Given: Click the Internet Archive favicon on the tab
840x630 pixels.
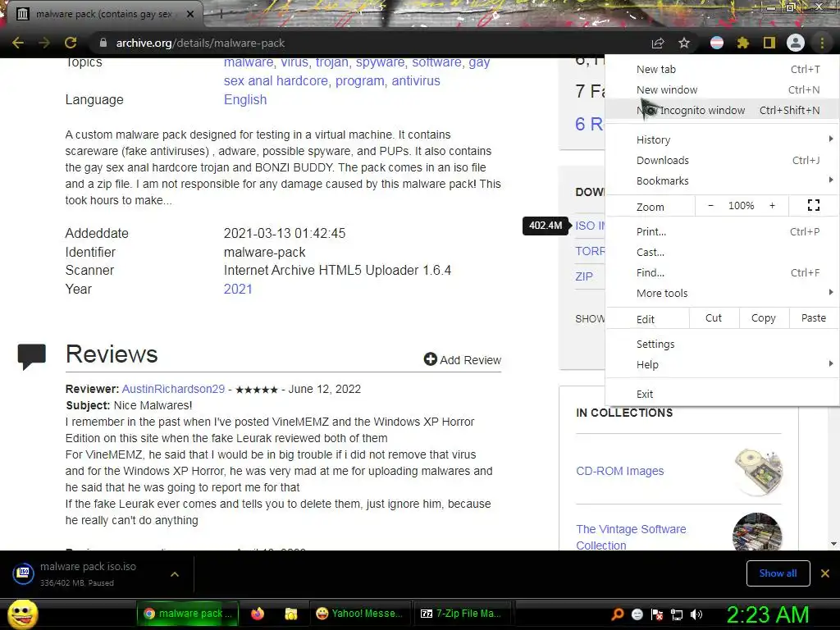Looking at the screenshot, I should coord(22,14).
